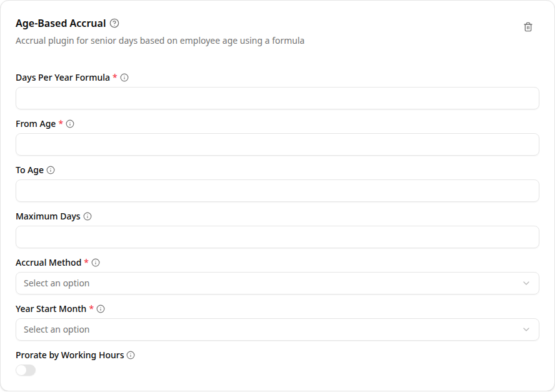The image size is (555, 392).
Task: Click the info icon beside Year Start Month
Action: point(101,309)
